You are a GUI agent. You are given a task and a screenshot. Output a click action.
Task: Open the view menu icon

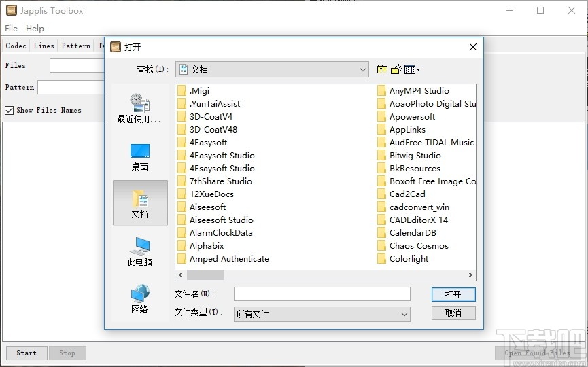pyautogui.click(x=413, y=69)
